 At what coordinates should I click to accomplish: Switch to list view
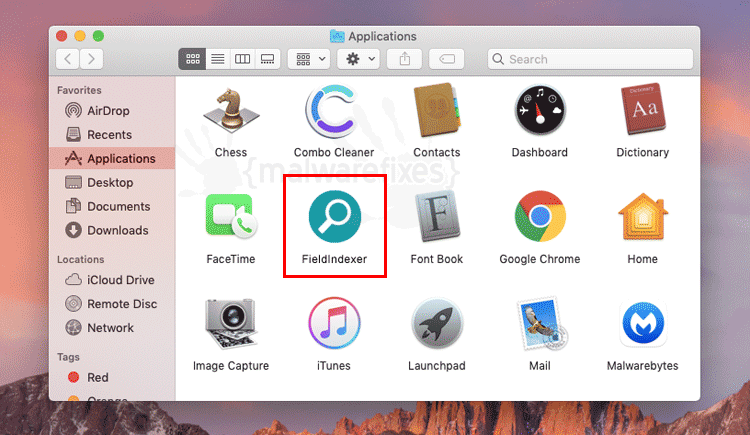218,59
